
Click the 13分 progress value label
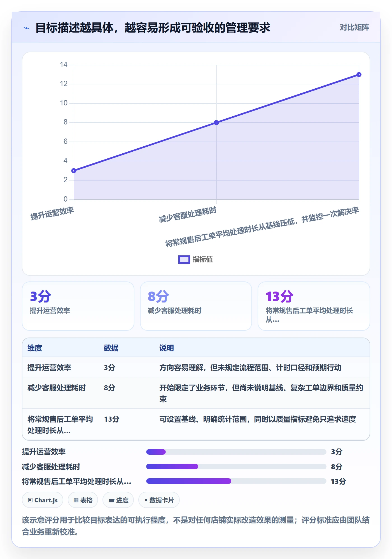(339, 481)
